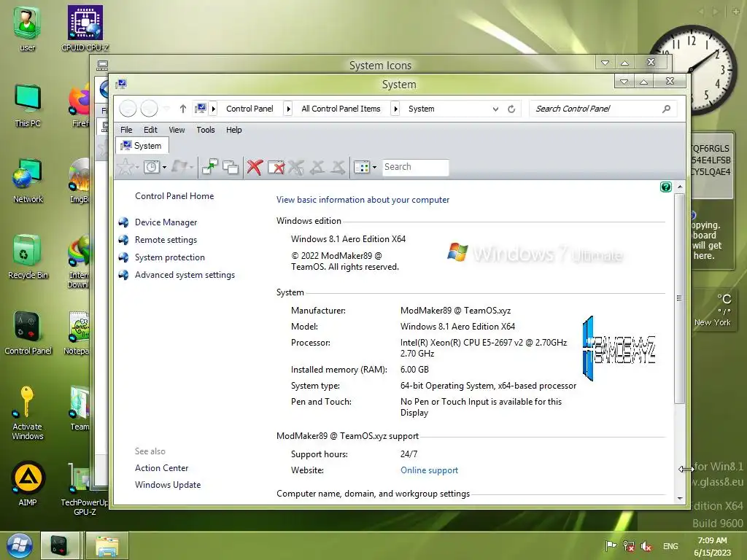Open Network desktop icon
The width and height of the screenshot is (747, 560).
28,181
